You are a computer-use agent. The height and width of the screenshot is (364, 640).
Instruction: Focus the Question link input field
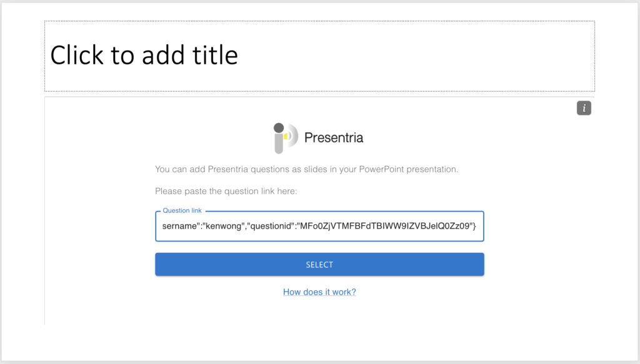[x=319, y=226]
